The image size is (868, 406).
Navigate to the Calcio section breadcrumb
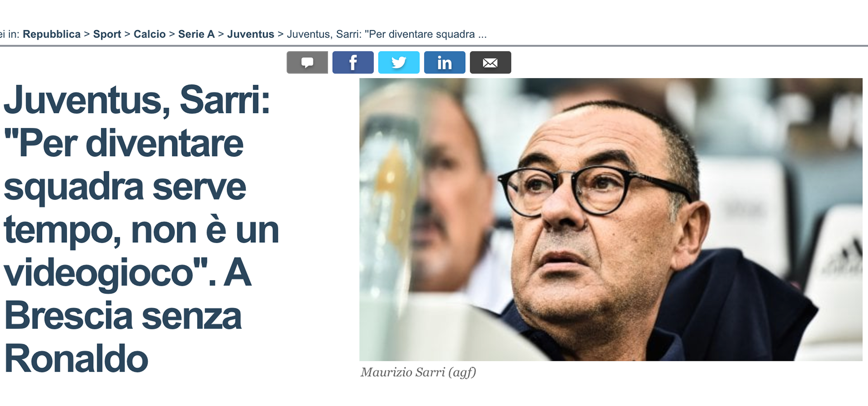(150, 34)
